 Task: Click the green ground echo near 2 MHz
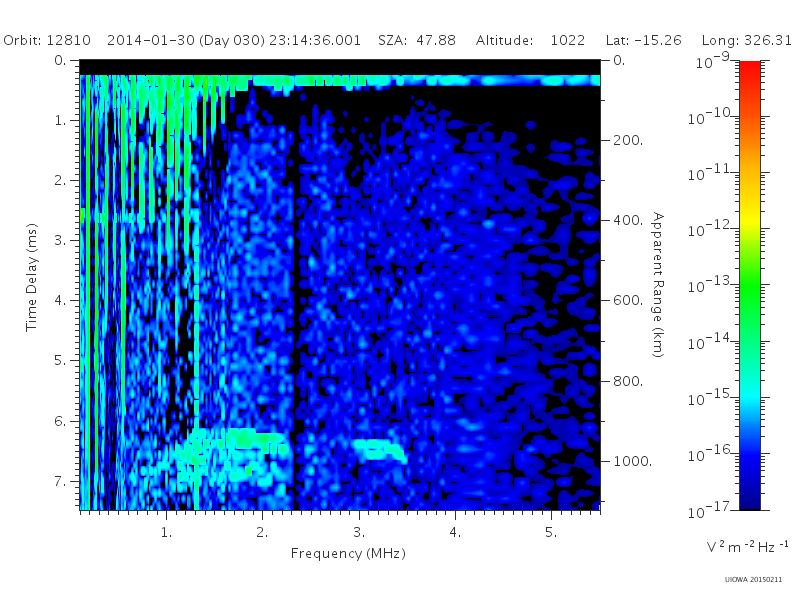coord(255,439)
